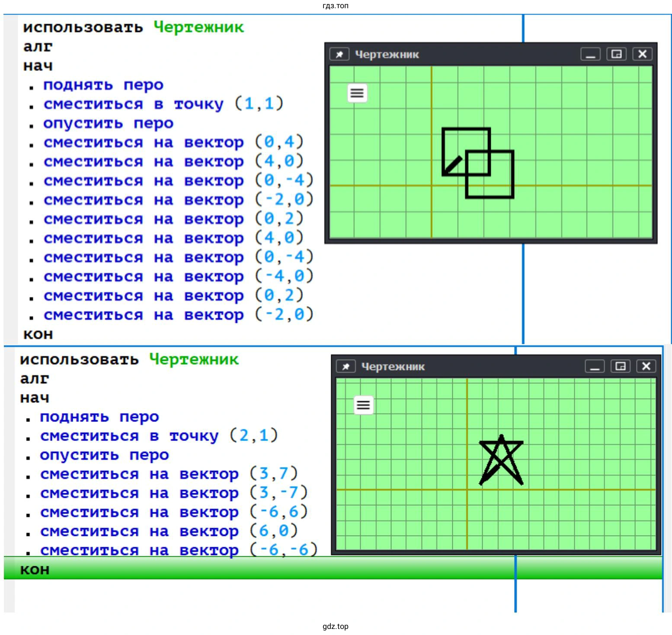
Task: Click the 'кон' keyword in the green highlighted bar
Action: [35, 570]
